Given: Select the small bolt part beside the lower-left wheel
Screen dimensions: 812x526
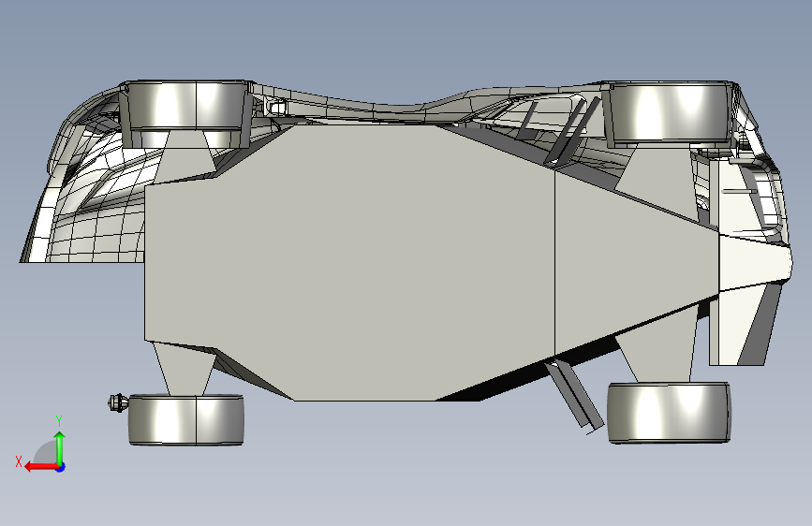Looking at the screenshot, I should point(118,402).
